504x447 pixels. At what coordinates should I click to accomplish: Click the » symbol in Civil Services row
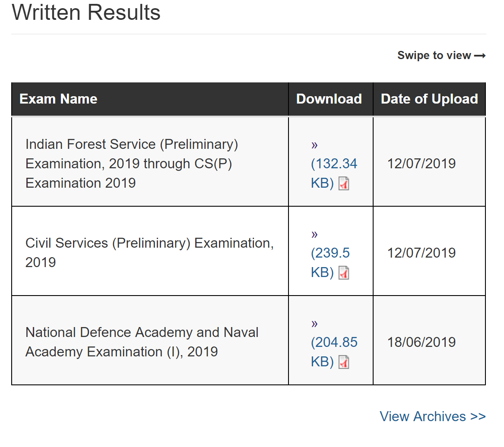pyautogui.click(x=314, y=234)
